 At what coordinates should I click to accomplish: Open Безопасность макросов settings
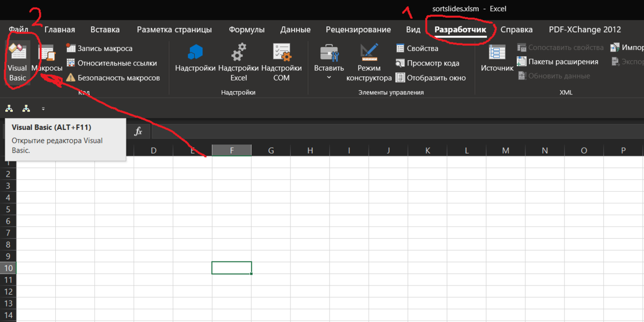pos(113,78)
